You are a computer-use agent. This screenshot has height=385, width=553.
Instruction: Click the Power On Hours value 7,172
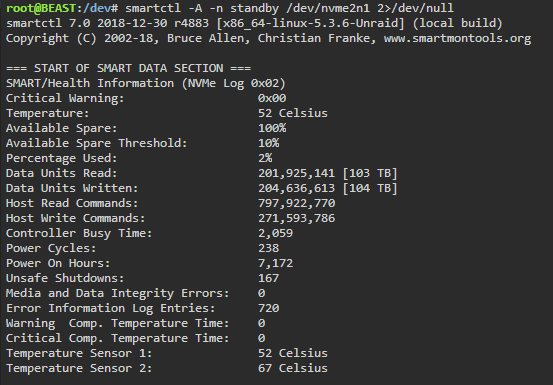point(275,263)
